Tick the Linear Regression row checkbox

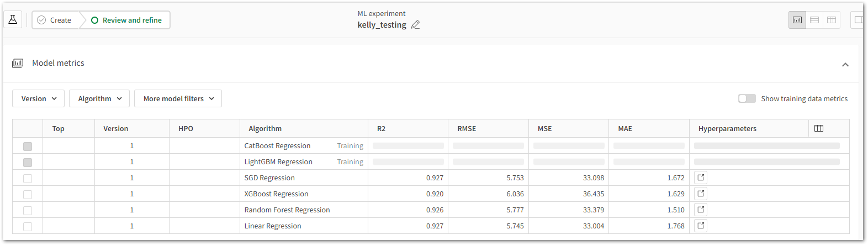point(28,226)
